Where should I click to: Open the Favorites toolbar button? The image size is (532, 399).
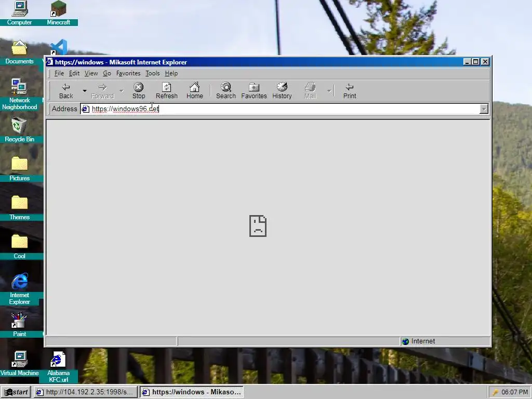(x=254, y=91)
